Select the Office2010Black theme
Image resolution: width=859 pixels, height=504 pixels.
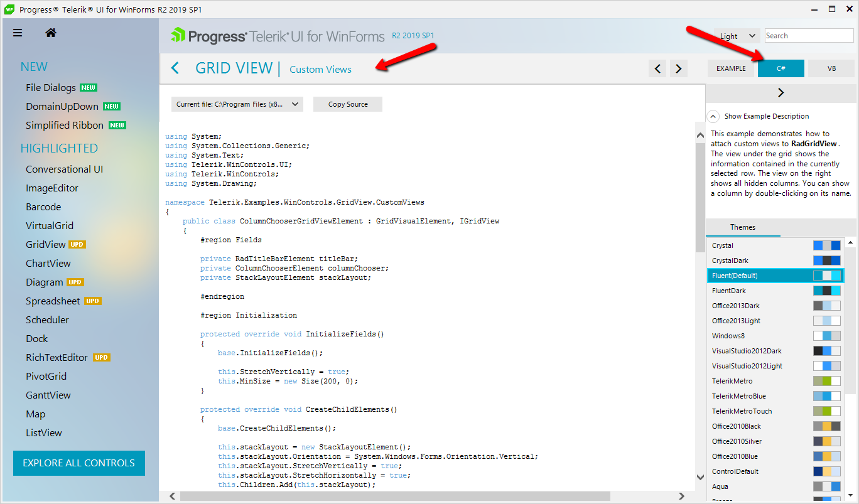[776, 426]
